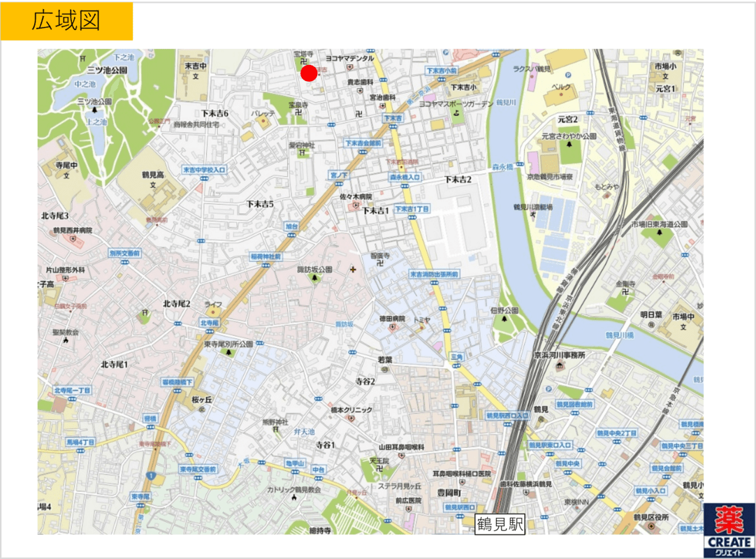The height and width of the screenshot is (559, 756).
Task: Select the 東寺尾交番前 intersection label
Action: tap(198, 469)
